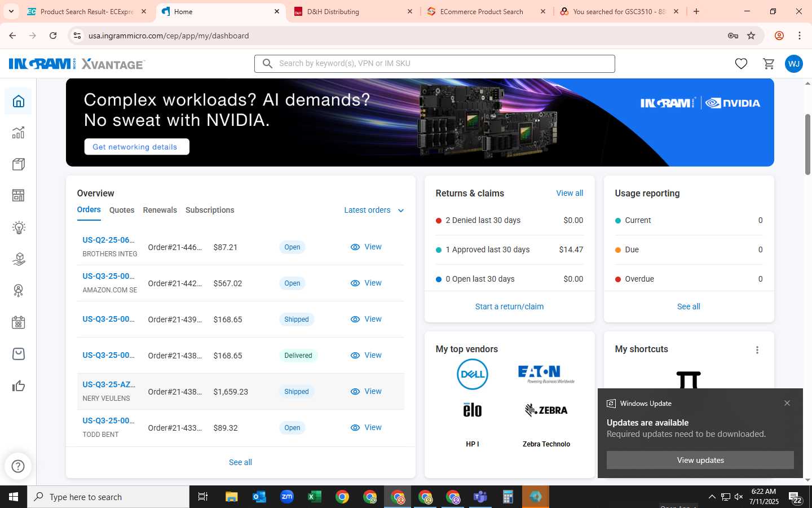
Task: Click See all under Overview orders
Action: [240, 462]
